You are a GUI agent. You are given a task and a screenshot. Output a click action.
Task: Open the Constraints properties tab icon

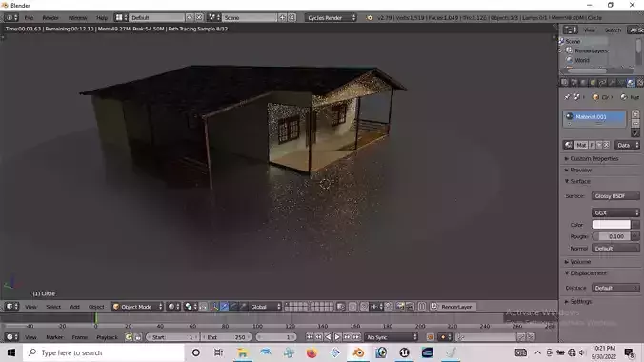click(x=602, y=83)
